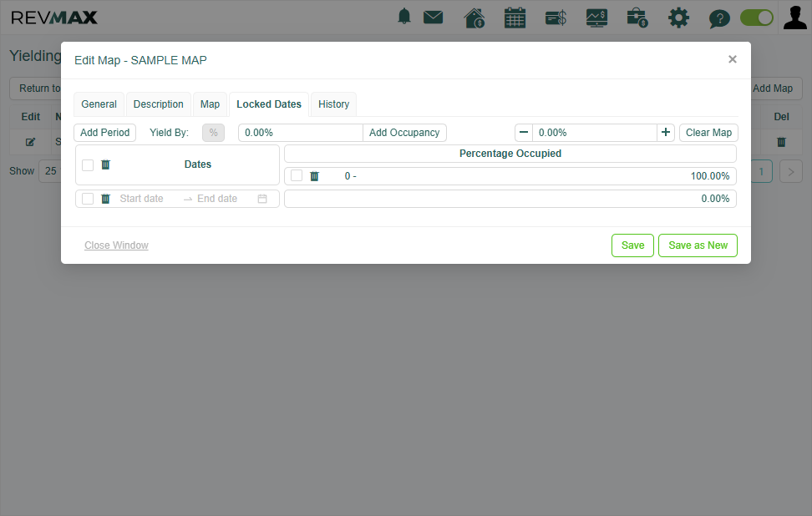This screenshot has height=516, width=812.
Task: Open the notifications bell icon
Action: point(404,17)
